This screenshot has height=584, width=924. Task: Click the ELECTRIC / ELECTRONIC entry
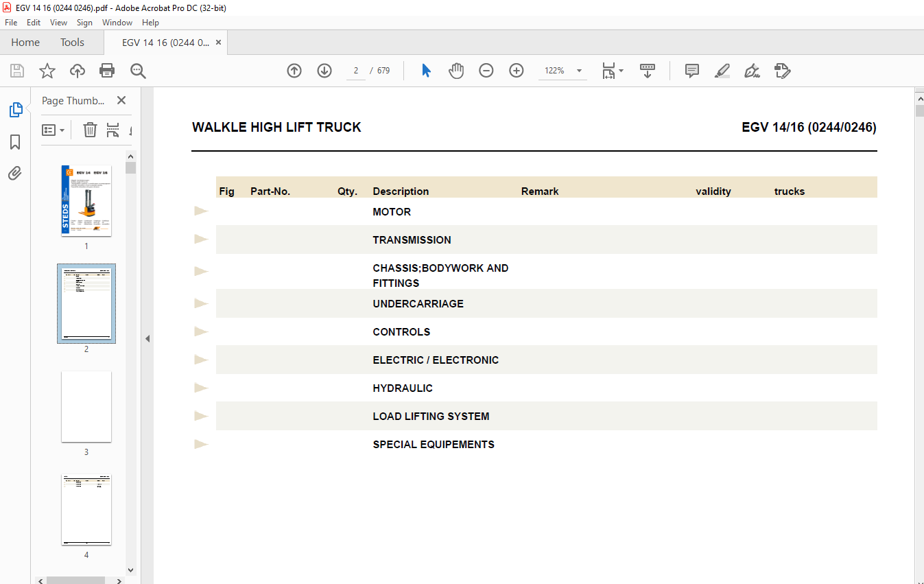coord(436,360)
